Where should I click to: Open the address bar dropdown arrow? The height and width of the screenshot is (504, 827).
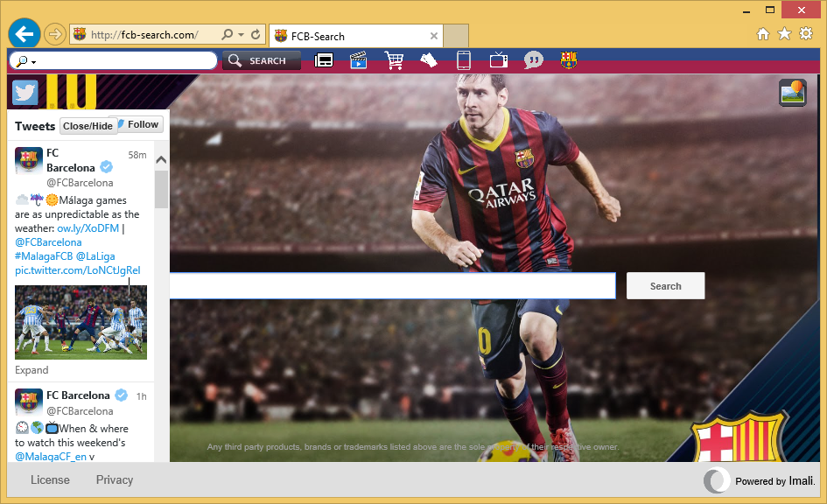coord(241,35)
